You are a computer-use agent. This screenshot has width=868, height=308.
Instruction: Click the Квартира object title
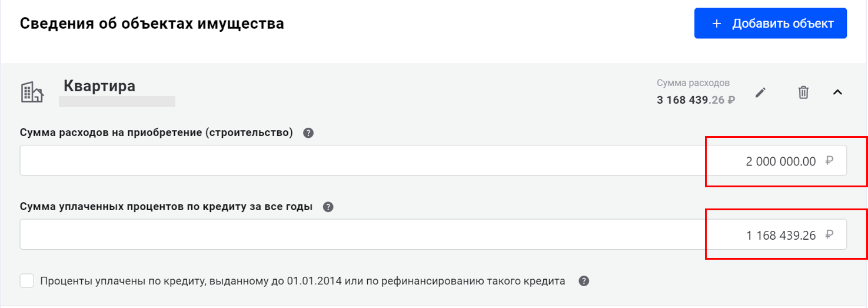pos(99,86)
